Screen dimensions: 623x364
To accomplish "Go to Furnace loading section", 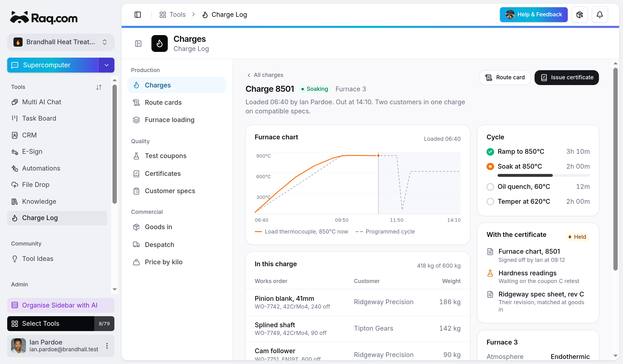I will (x=177, y=120).
